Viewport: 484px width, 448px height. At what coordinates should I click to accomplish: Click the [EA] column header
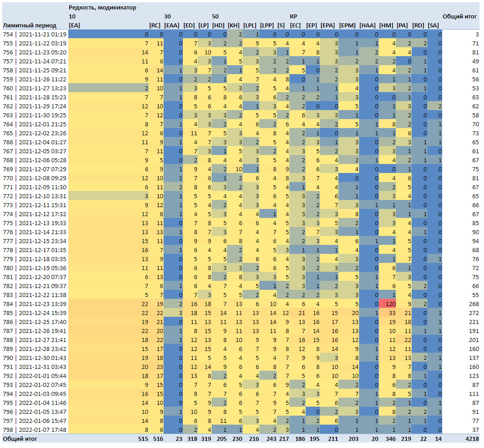[x=75, y=25]
